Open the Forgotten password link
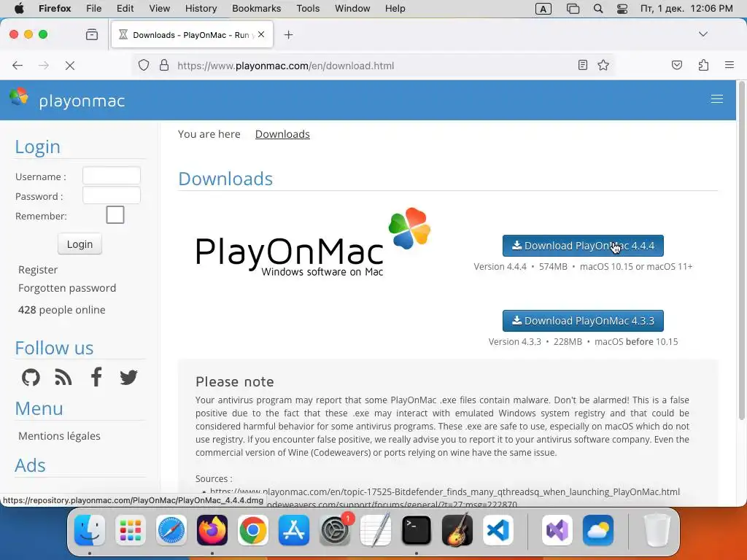This screenshot has height=560, width=747. [67, 288]
